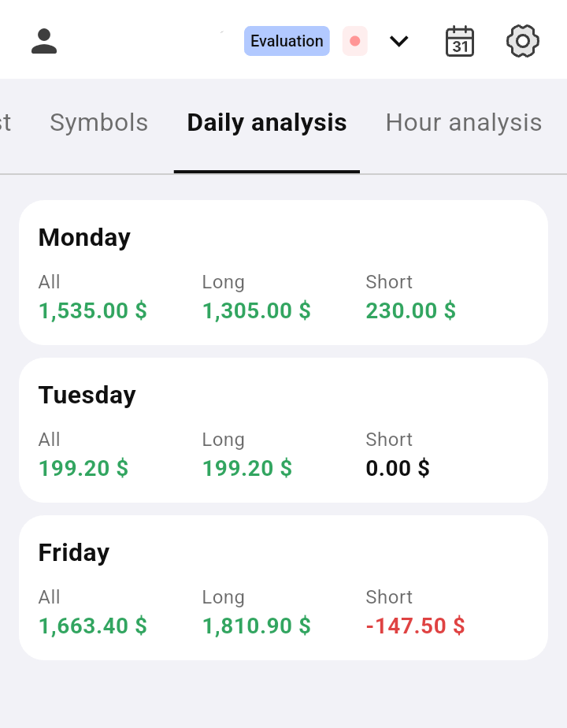Click Friday's Long value 1,810.90 $
Screen dimensions: 567x728
tap(257, 626)
